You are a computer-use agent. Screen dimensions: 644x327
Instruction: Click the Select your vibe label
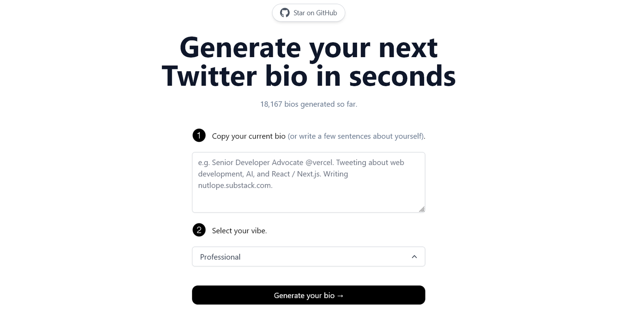pos(239,231)
